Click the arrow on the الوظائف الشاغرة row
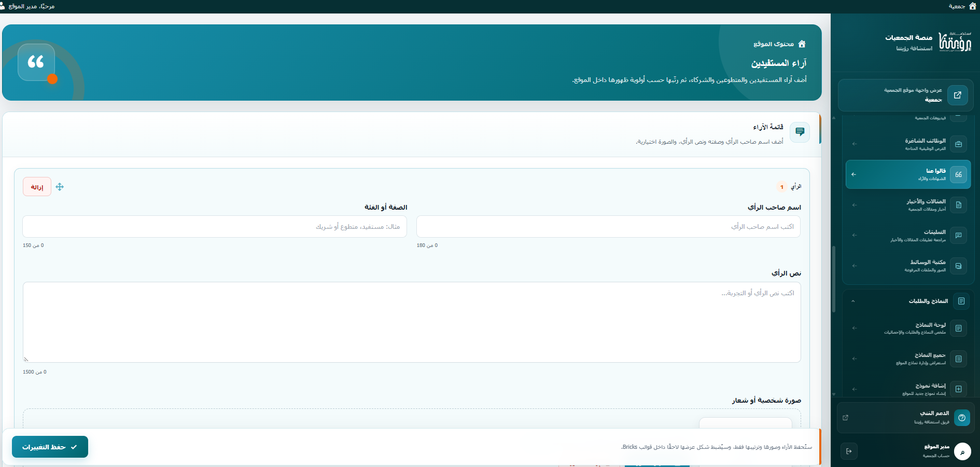 pyautogui.click(x=854, y=144)
